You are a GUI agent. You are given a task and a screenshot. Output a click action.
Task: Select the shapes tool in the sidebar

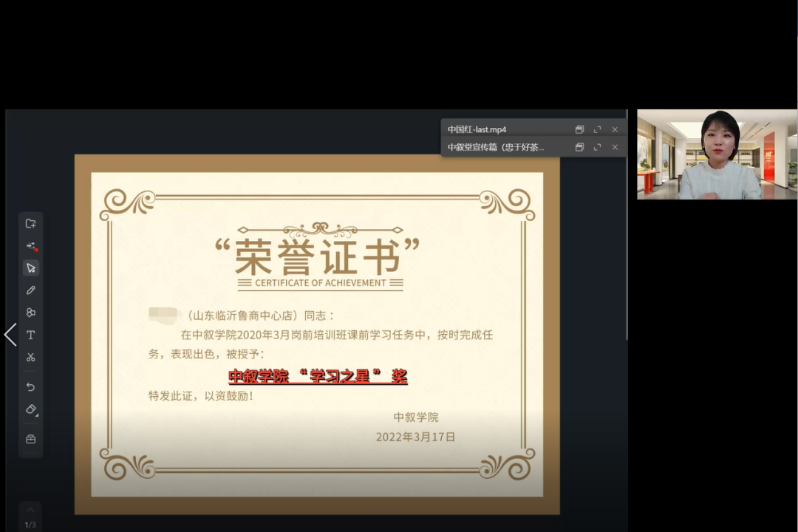(x=30, y=313)
